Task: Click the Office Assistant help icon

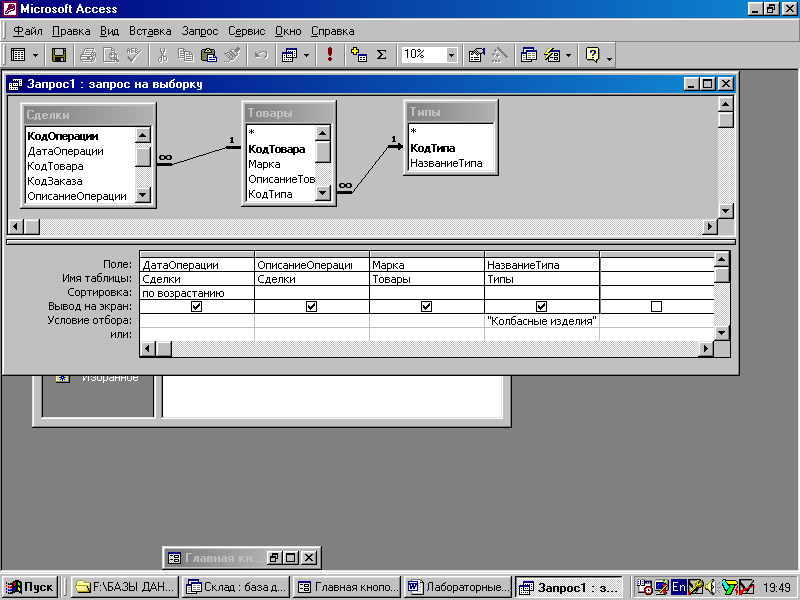Action: pyautogui.click(x=592, y=55)
